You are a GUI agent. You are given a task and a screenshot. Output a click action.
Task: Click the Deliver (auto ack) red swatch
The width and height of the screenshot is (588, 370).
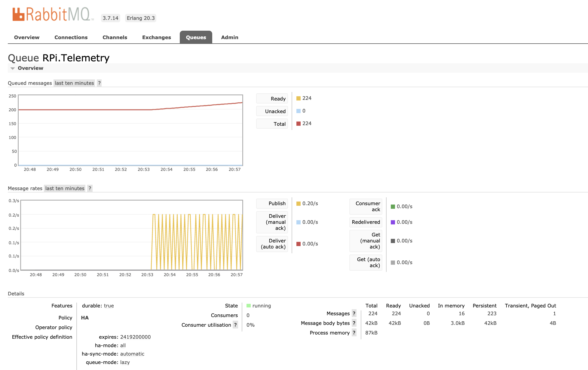click(x=299, y=244)
